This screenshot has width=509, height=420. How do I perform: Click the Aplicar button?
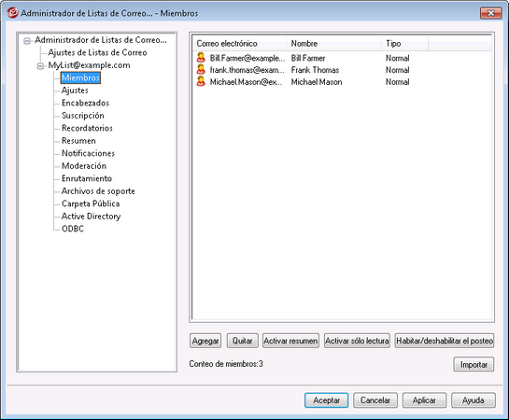(424, 400)
